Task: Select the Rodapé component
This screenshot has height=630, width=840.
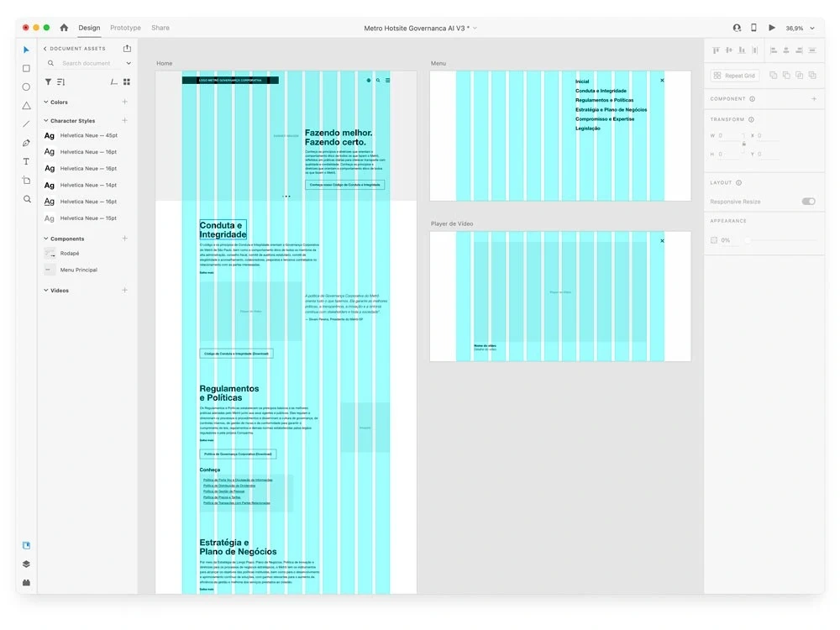Action: tap(61, 254)
